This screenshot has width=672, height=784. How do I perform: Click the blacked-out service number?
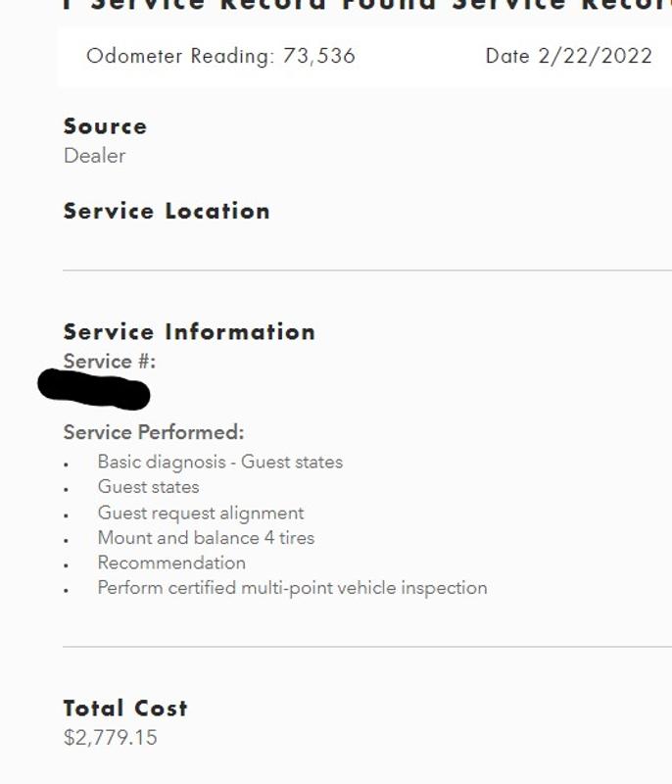click(94, 389)
